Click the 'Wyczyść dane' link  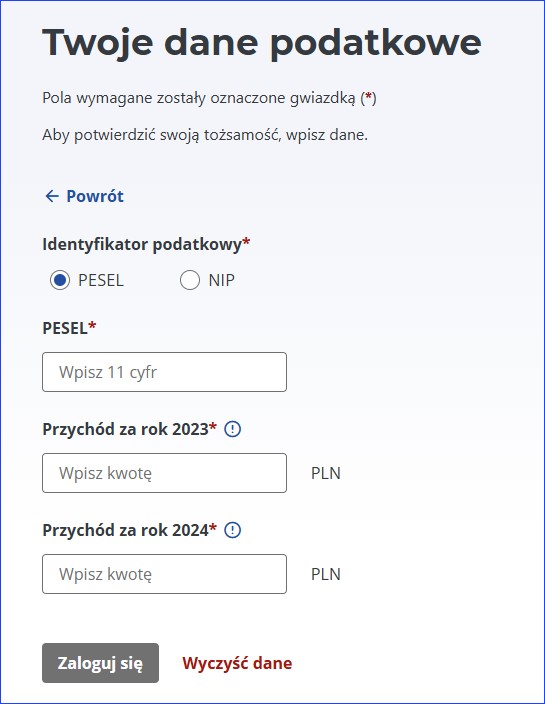[x=237, y=663]
